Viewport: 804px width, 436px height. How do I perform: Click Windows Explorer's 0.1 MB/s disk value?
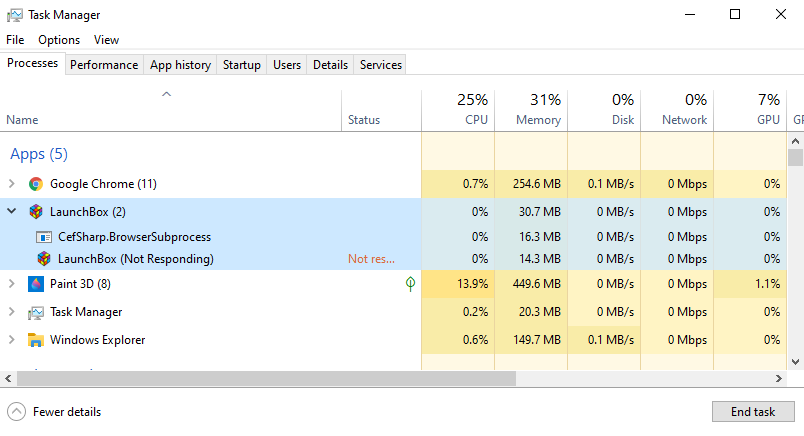pos(611,340)
